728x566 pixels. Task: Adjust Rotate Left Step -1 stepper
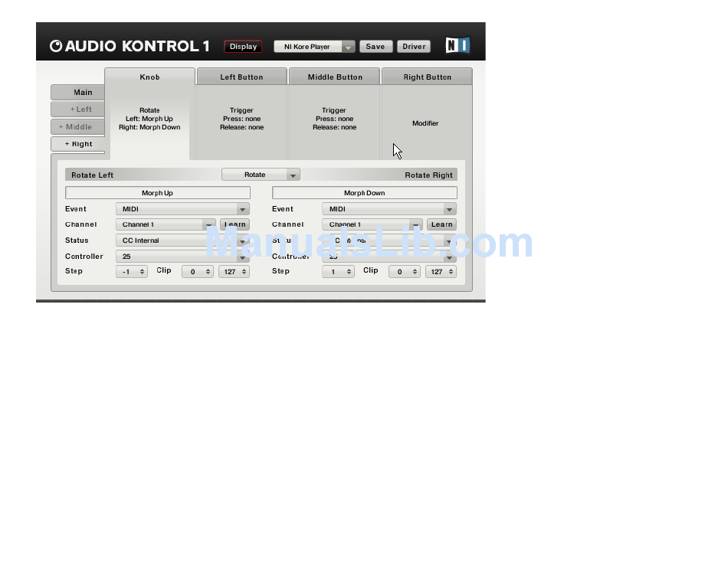tap(132, 271)
